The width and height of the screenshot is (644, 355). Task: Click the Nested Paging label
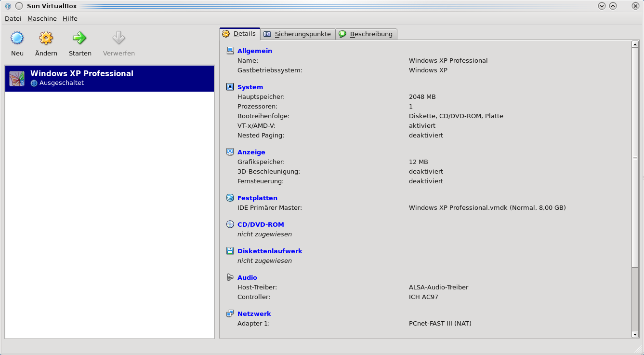click(261, 135)
